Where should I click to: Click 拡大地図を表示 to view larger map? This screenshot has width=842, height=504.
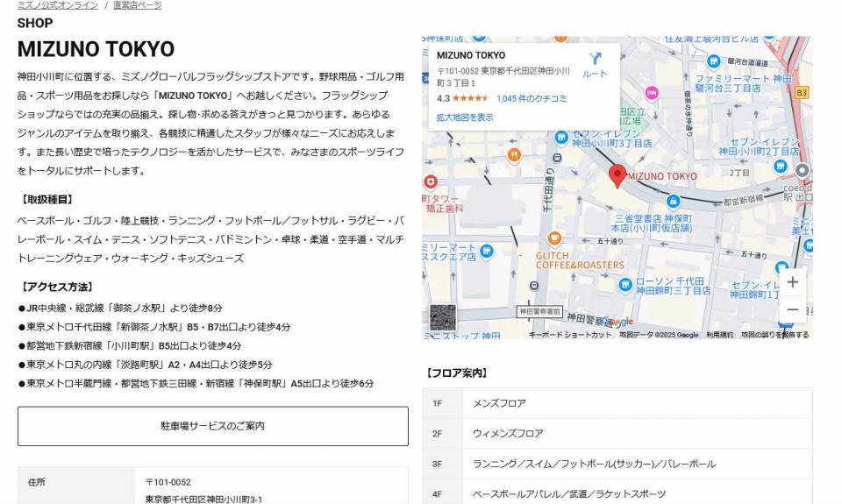(x=465, y=117)
